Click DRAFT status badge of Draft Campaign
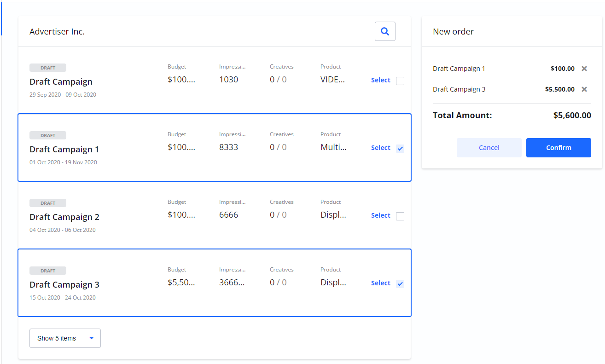Viewport: 605px width, 364px height. [48, 68]
